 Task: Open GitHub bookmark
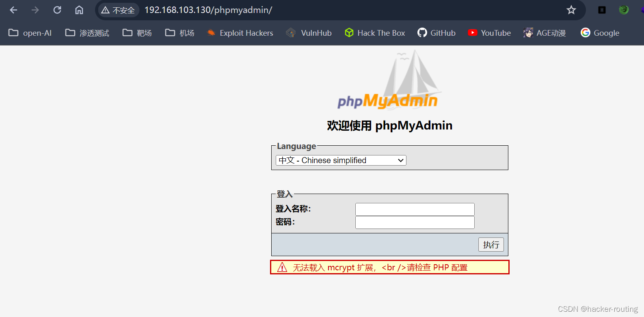tap(437, 33)
